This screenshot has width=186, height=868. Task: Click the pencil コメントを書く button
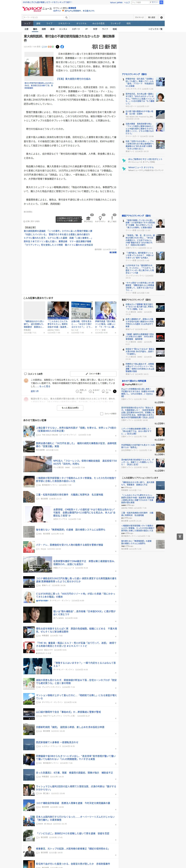point(93,374)
